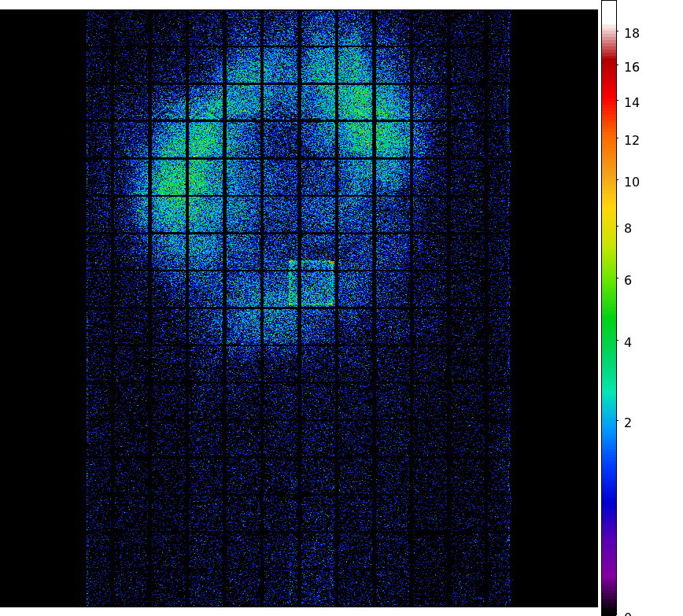Select the tick label 14 on the colorbar
Image resolution: width=683 pixels, height=616 pixels.
(632, 102)
